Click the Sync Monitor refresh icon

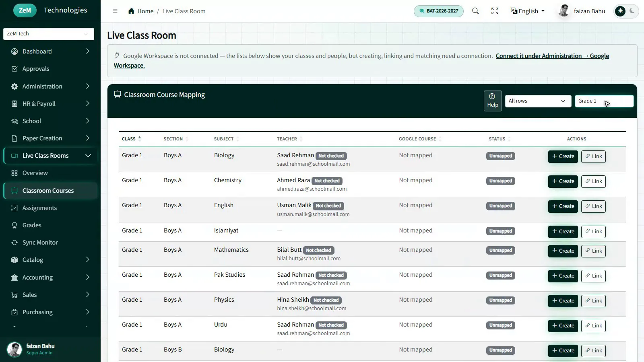14,243
